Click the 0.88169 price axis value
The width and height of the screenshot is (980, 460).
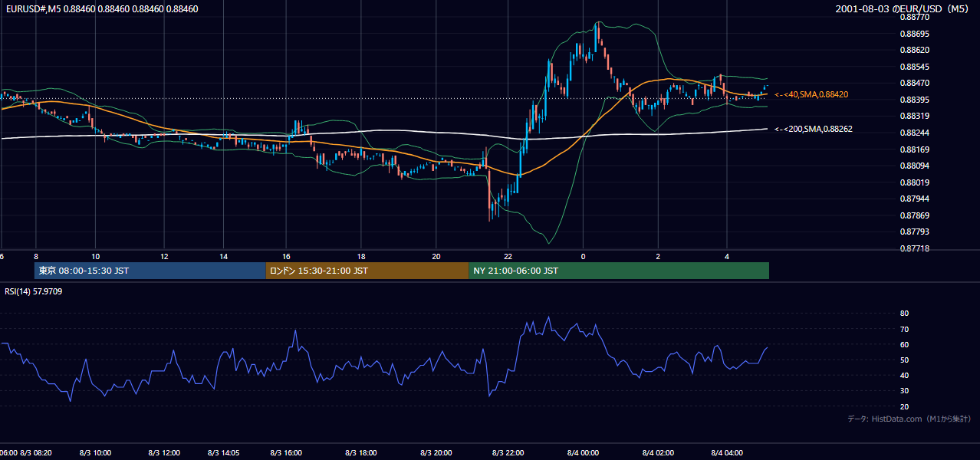pos(915,149)
